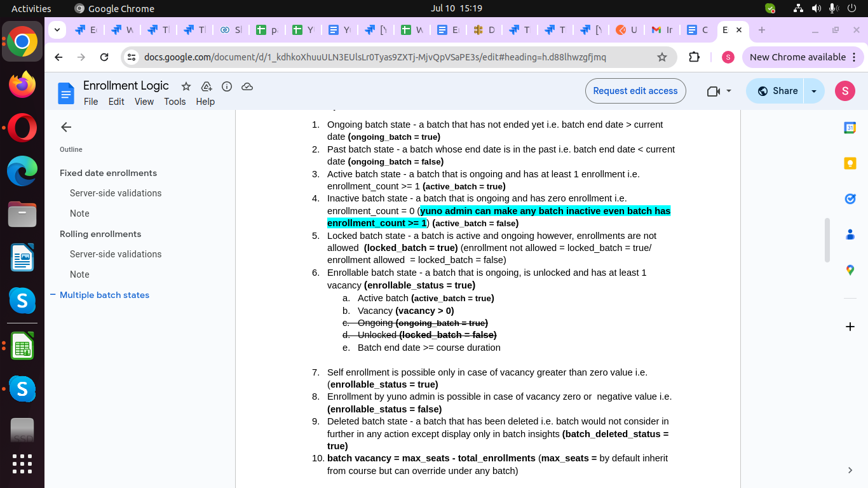Expand the Share options dropdown arrow
Viewport: 868px width, 488px height.
click(814, 91)
